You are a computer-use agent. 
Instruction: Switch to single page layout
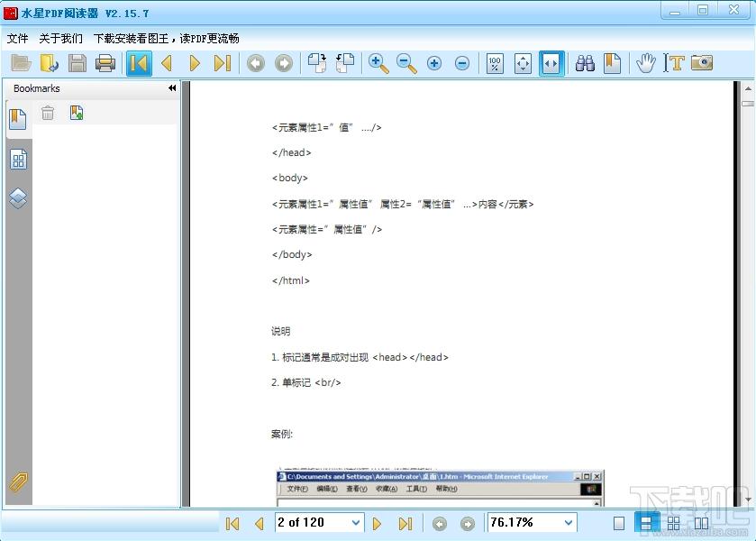click(619, 523)
